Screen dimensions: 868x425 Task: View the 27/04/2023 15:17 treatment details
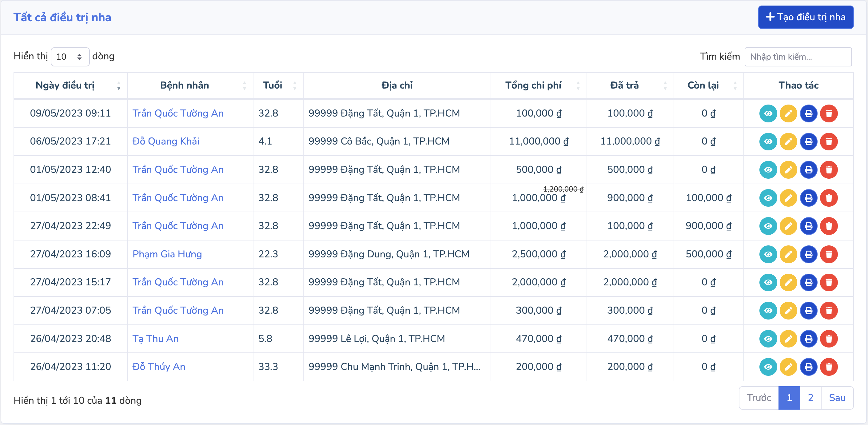768,282
